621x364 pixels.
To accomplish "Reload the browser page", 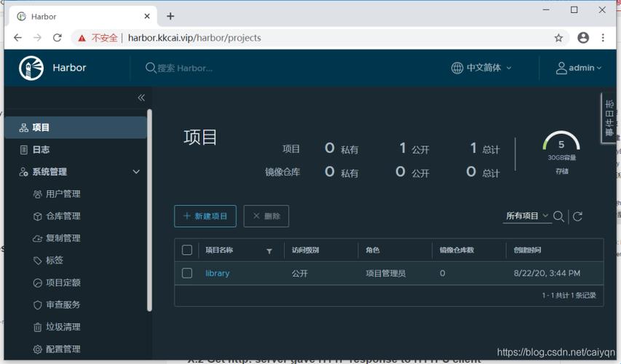I will (58, 38).
